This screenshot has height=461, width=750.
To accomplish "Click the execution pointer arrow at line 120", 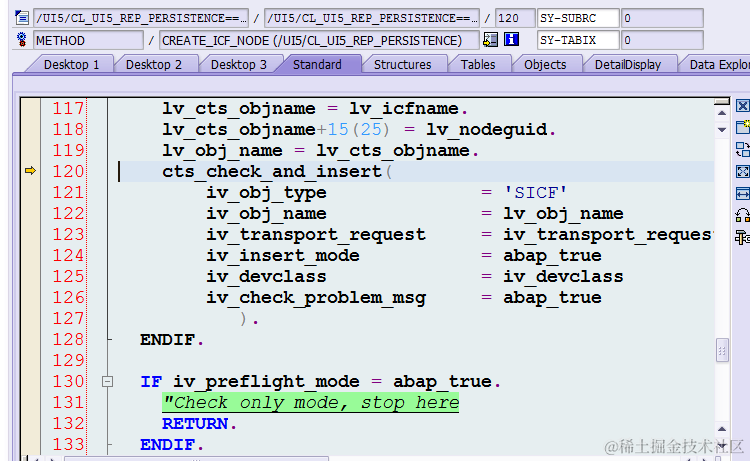I will click(x=30, y=171).
